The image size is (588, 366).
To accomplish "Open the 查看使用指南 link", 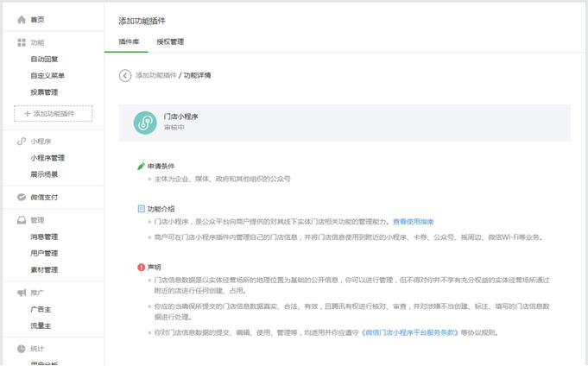I will (x=414, y=222).
